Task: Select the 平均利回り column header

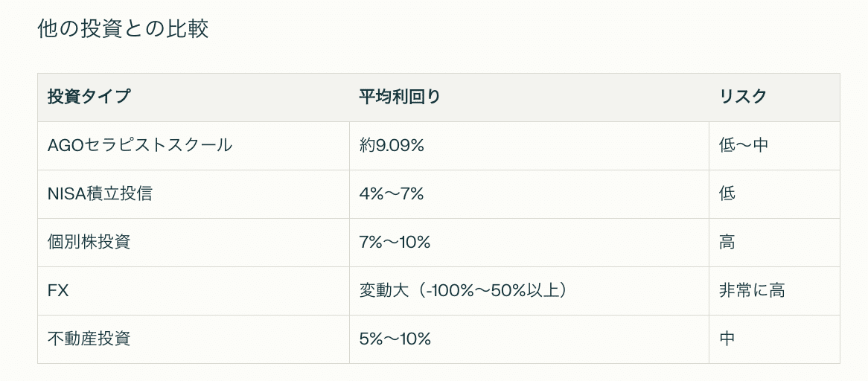Action: pos(529,97)
